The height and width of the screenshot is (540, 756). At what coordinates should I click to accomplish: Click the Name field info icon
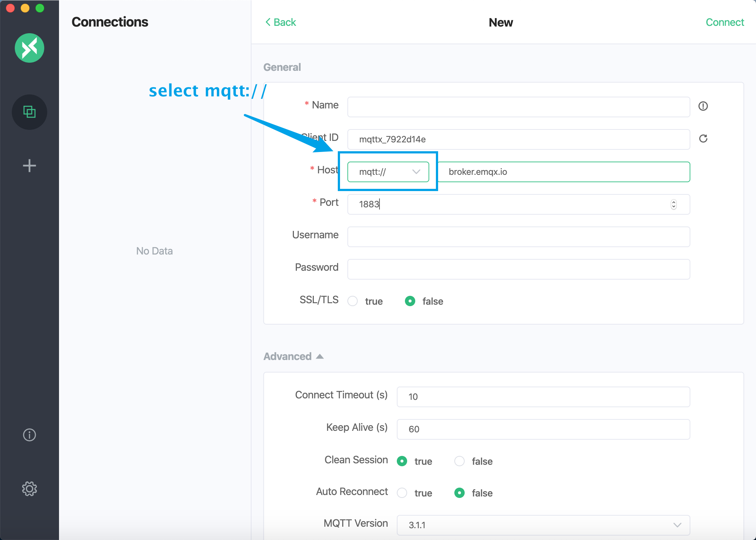point(703,106)
